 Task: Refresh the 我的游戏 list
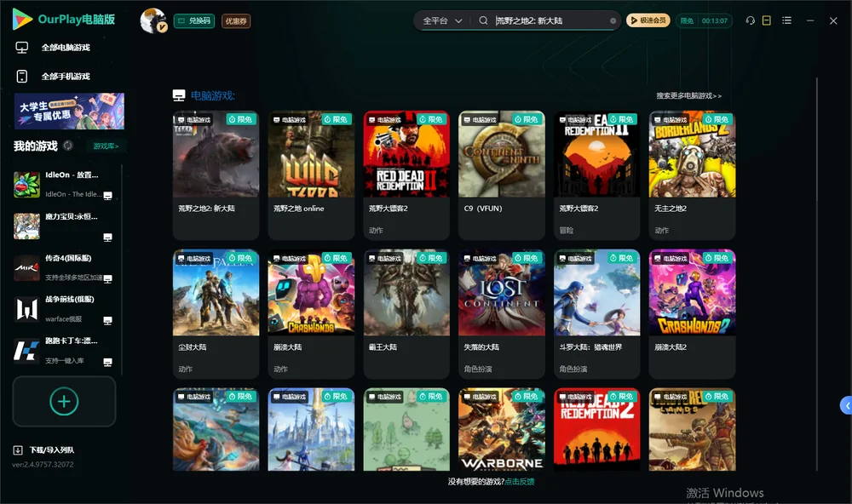pos(68,146)
